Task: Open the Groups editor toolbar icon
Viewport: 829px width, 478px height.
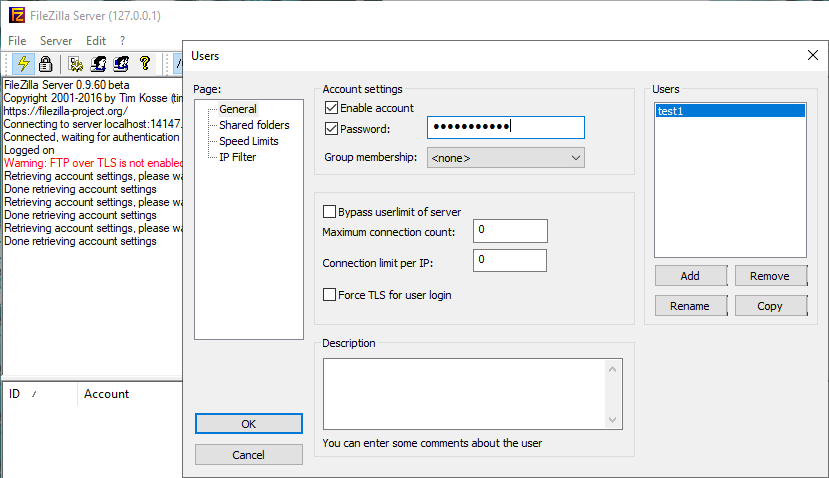Action: click(121, 64)
